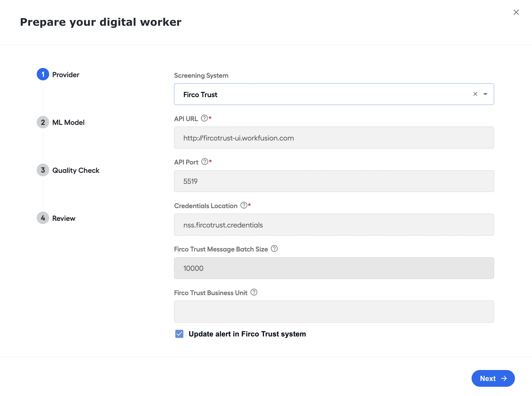Click the Update alert in Firco Trust system label
The width and height of the screenshot is (532, 396).
click(247, 334)
